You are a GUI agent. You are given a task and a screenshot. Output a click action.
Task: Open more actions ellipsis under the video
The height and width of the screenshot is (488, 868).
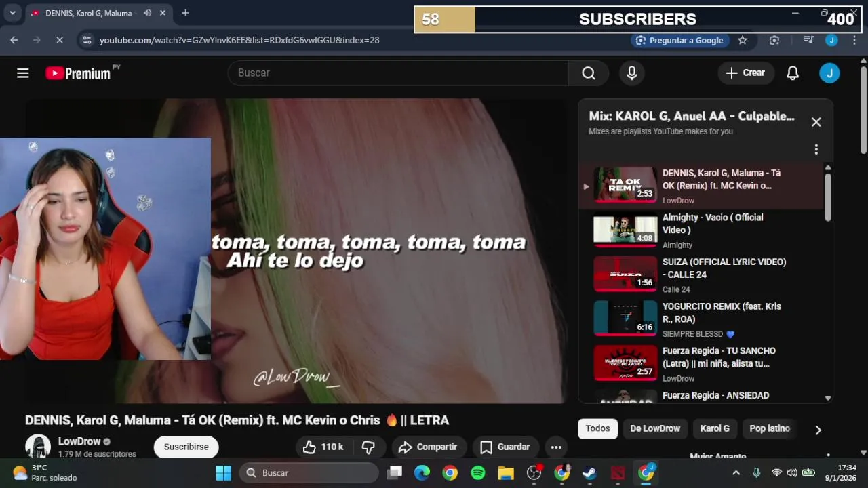point(556,447)
